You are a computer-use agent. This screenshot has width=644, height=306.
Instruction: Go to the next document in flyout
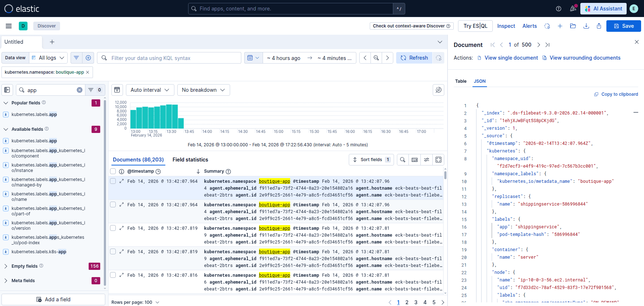tap(538, 45)
